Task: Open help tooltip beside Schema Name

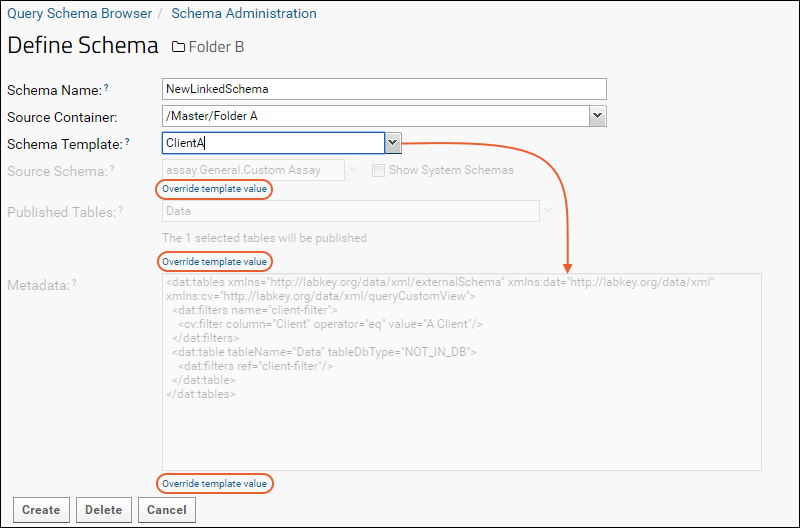Action: click(106, 87)
